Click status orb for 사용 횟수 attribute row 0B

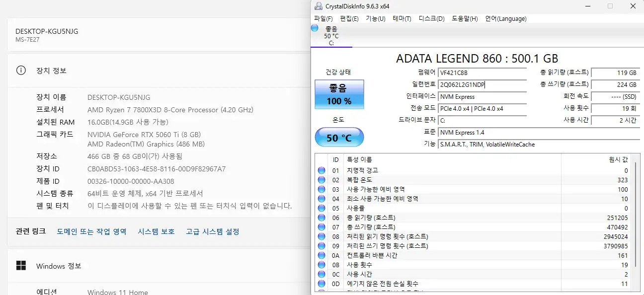pos(321,265)
